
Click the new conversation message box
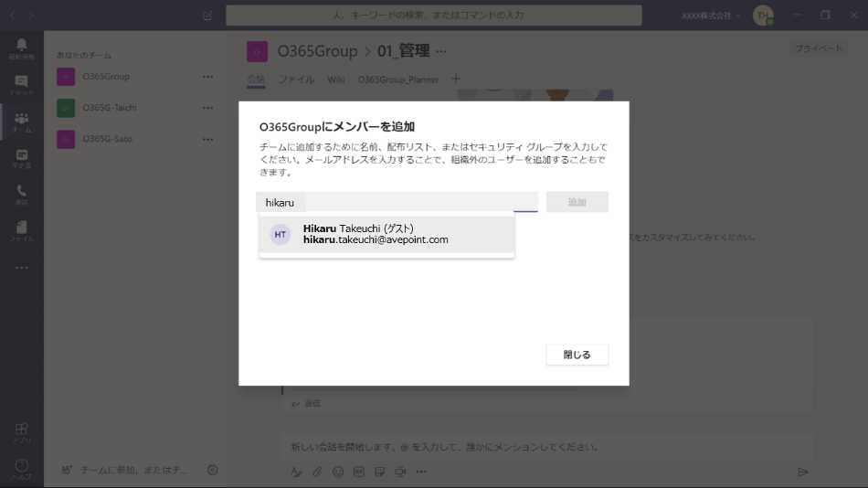547,447
